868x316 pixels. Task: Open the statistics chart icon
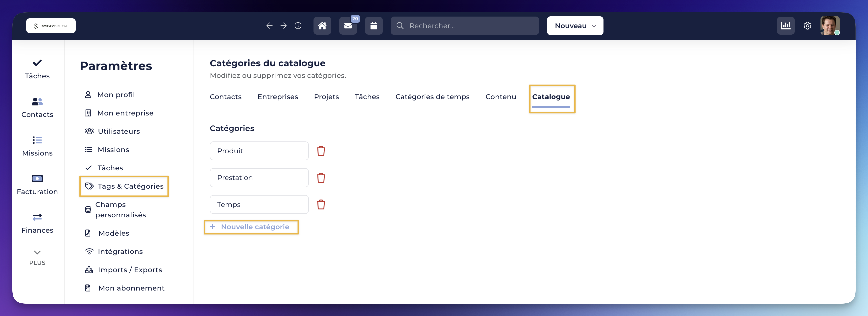tap(785, 26)
